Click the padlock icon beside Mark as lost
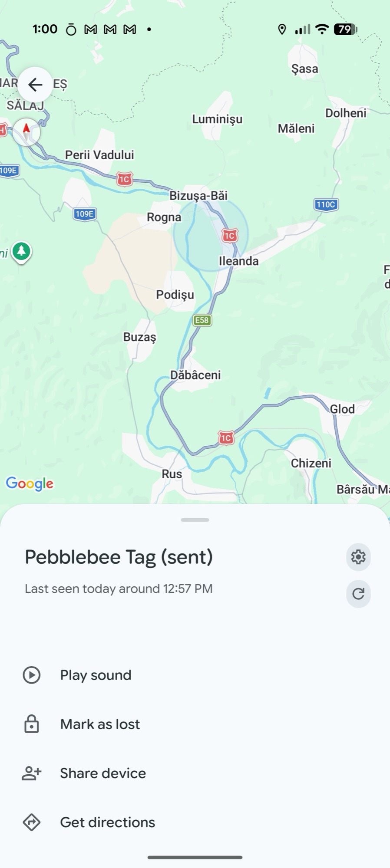Screen dimensions: 390x868 [x=31, y=724]
